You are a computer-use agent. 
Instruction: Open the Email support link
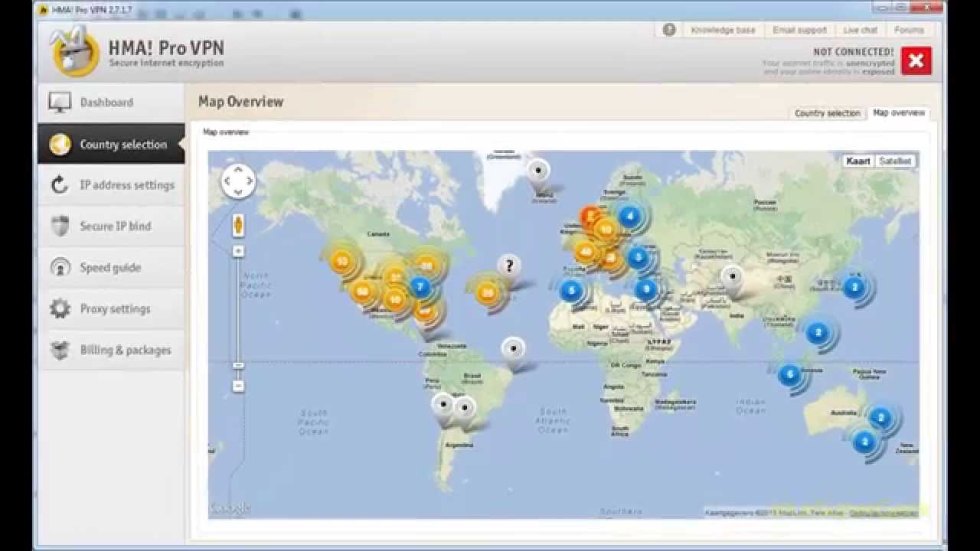coord(799,30)
